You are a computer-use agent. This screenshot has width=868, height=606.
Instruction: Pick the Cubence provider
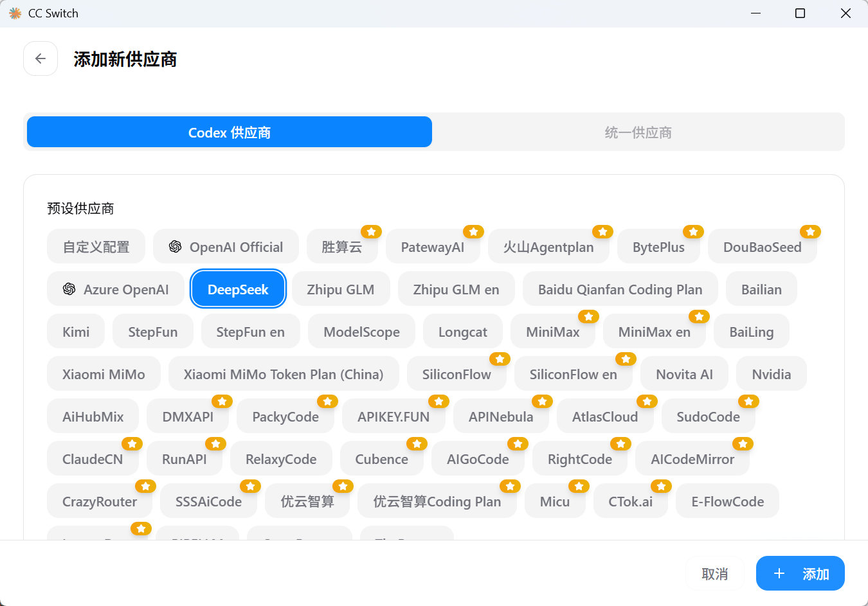click(382, 459)
